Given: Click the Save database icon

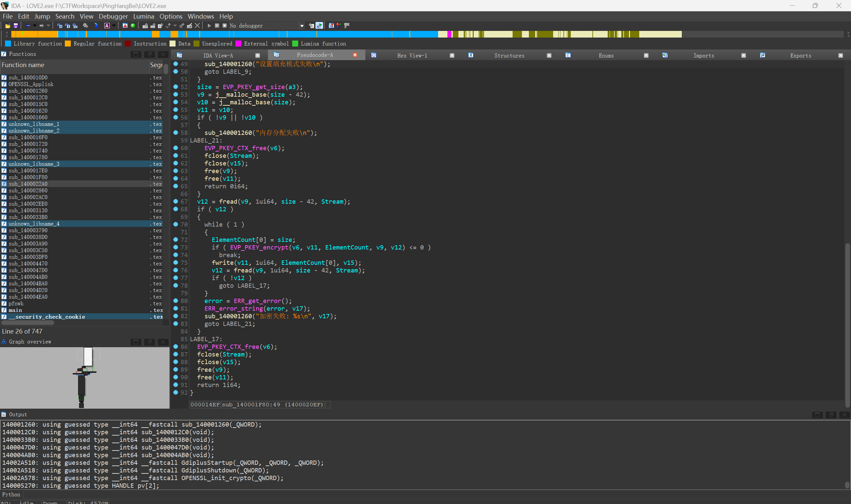Looking at the screenshot, I should click(x=16, y=26).
